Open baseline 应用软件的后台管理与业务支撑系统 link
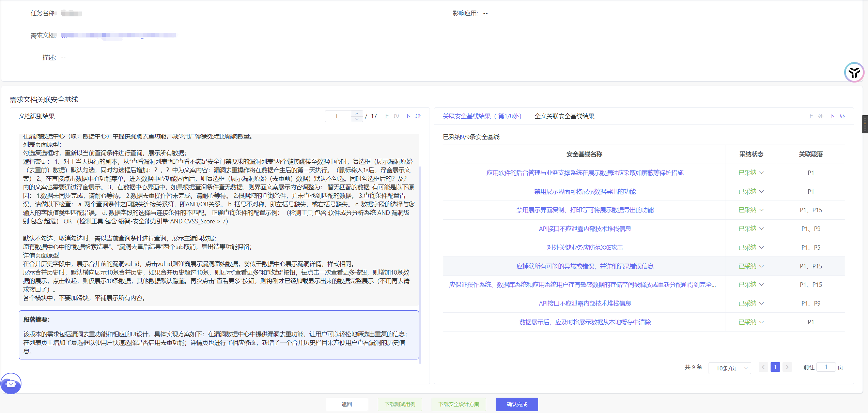Image resolution: width=868 pixels, height=413 pixels. [585, 173]
